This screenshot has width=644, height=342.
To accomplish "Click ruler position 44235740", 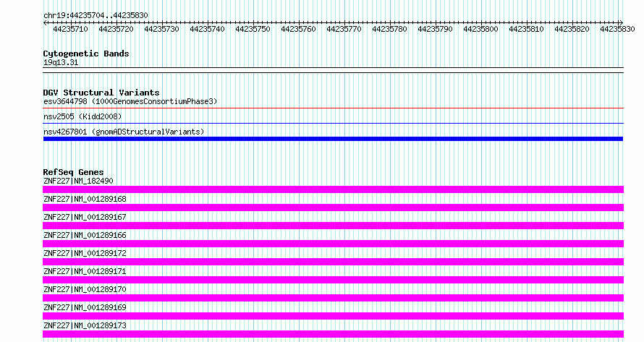I will click(x=207, y=29).
